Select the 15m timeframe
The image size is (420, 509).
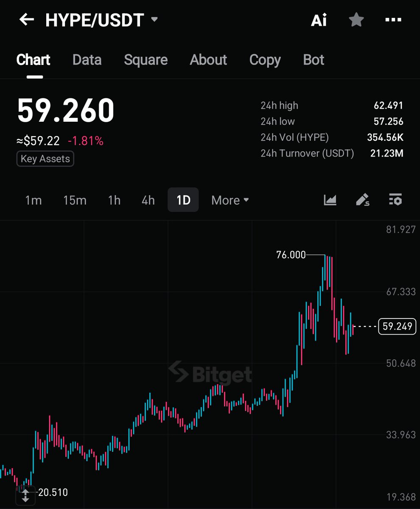tap(75, 200)
